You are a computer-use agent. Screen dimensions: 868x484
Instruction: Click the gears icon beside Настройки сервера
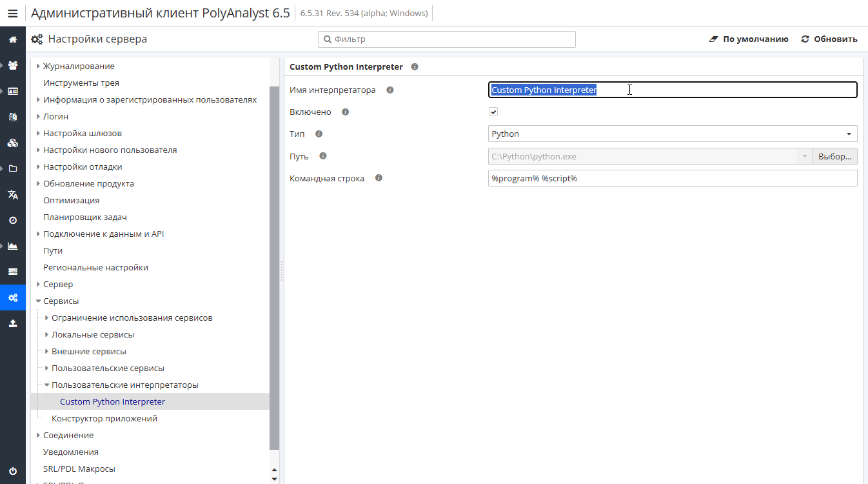pyautogui.click(x=37, y=39)
